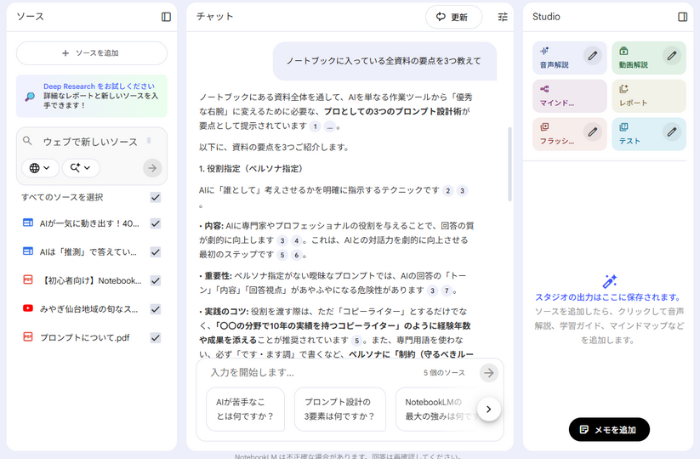This screenshot has height=459, width=700.
Task: Open the chat settings sliders icon
Action: (503, 17)
